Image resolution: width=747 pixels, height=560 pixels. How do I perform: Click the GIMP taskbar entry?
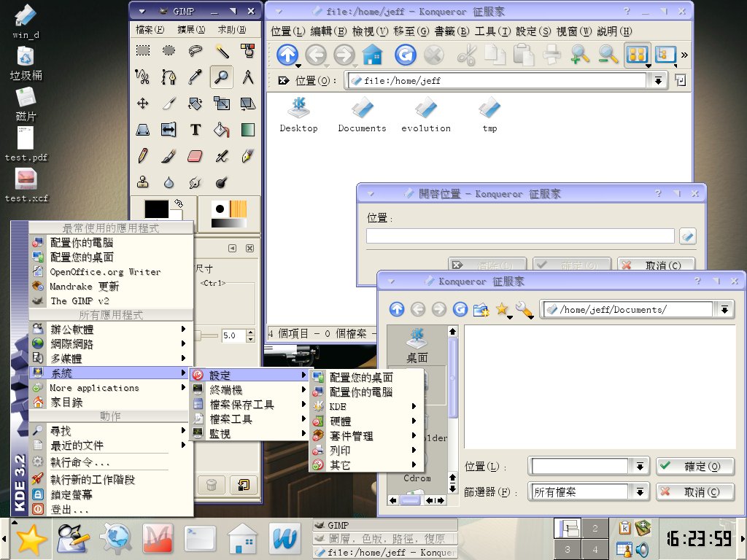coord(385,525)
